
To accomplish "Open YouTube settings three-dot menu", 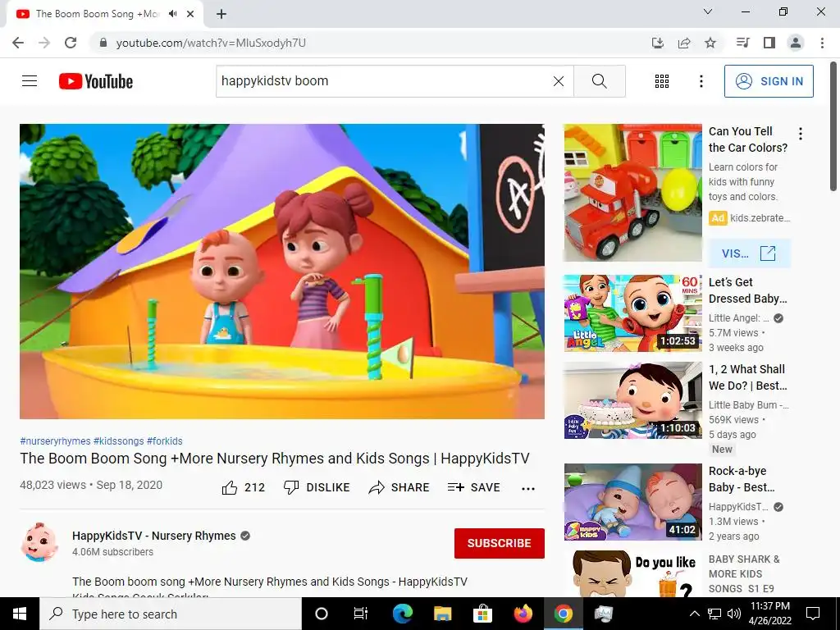I will click(x=701, y=81).
